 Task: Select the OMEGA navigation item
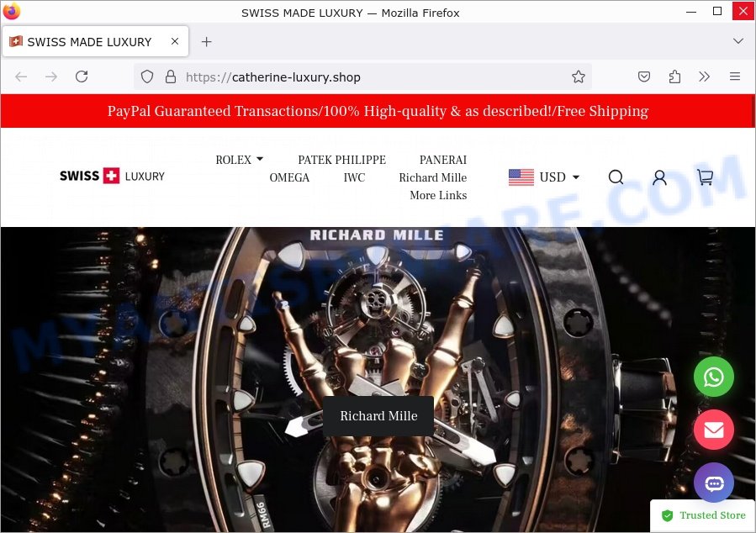point(289,177)
